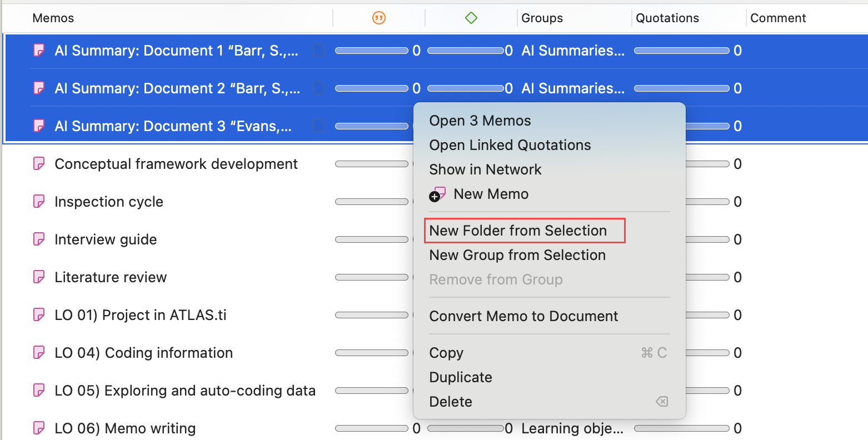Select Open Linked Quotations option

pos(510,145)
